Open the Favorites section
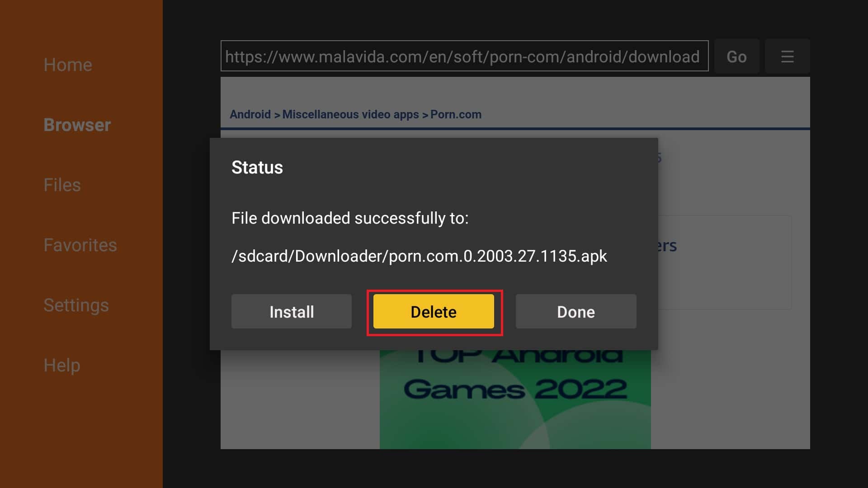Screen dimensions: 868x488 (x=80, y=245)
